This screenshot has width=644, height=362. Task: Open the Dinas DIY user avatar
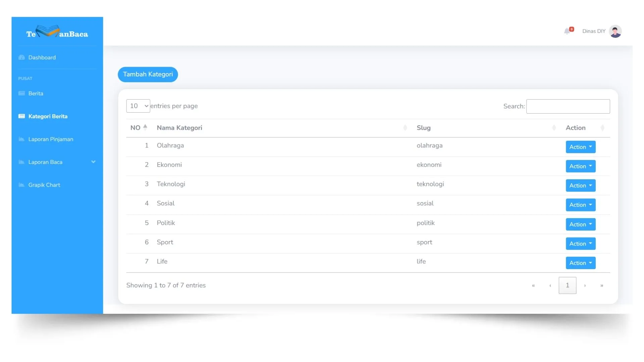coord(615,31)
